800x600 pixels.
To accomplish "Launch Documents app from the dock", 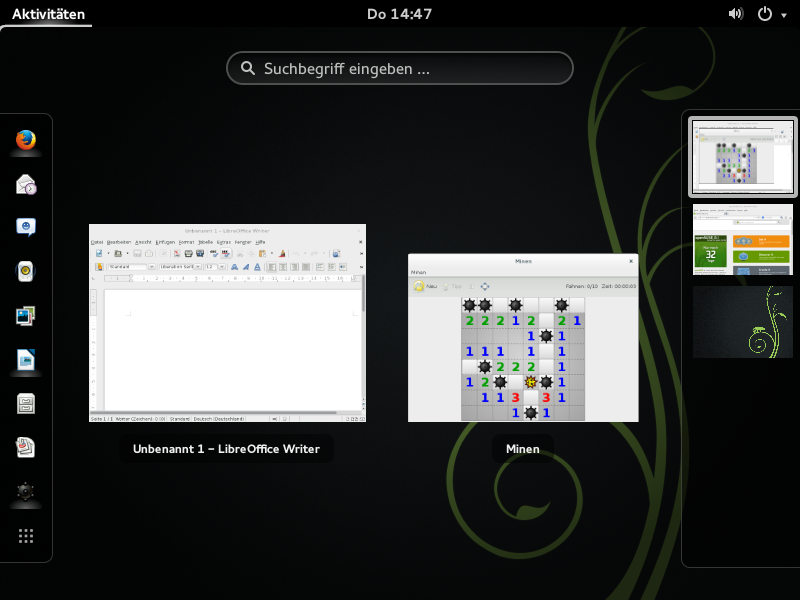I will pyautogui.click(x=26, y=448).
